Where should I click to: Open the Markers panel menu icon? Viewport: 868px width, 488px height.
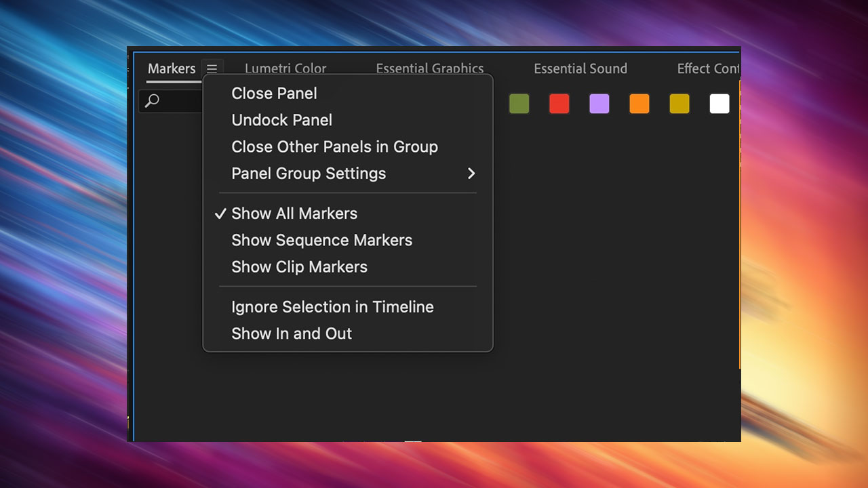click(x=212, y=68)
